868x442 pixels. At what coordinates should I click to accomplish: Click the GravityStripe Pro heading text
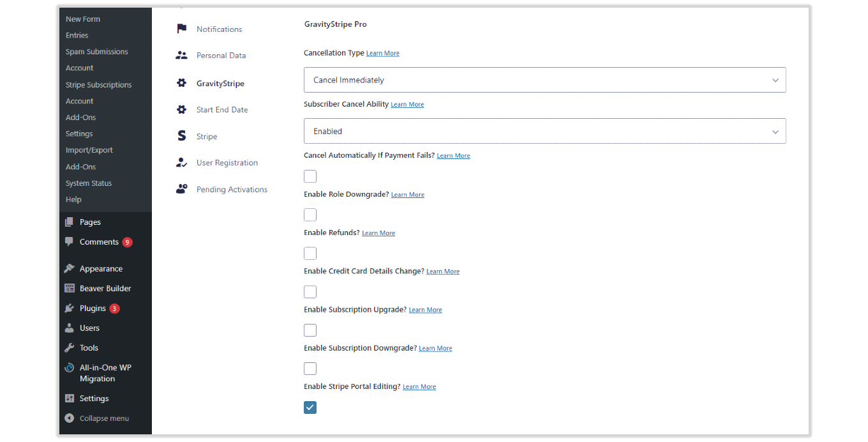(x=335, y=24)
